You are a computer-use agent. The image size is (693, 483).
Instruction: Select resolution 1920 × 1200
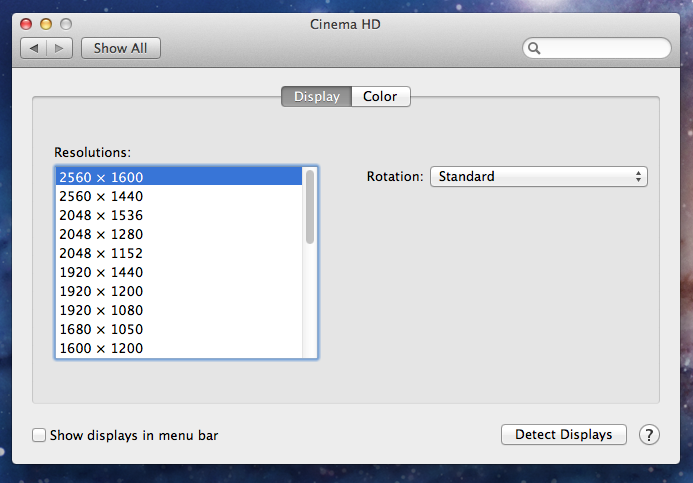[x=179, y=291]
